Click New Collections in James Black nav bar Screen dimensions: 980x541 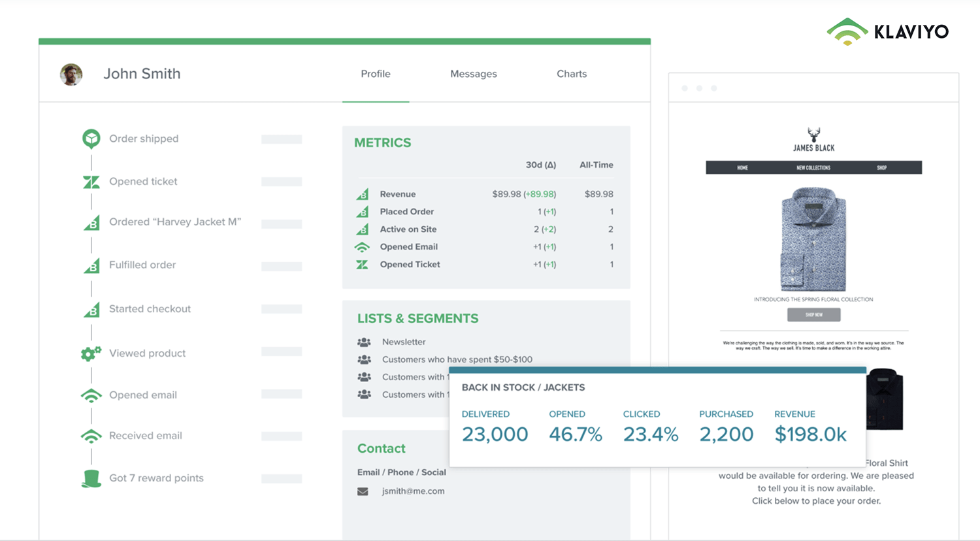(x=813, y=168)
